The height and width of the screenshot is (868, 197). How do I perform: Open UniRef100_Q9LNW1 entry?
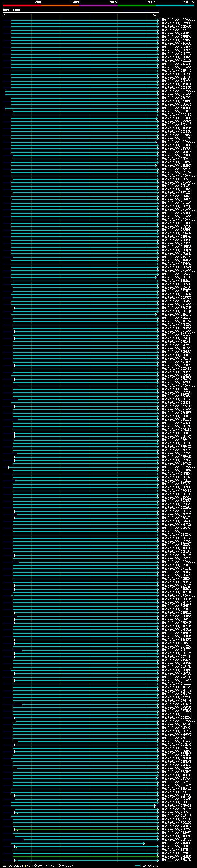177,856
